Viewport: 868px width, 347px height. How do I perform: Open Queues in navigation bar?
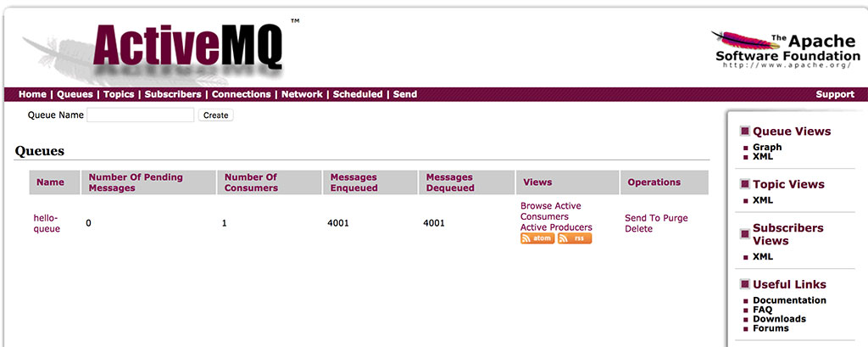click(75, 94)
